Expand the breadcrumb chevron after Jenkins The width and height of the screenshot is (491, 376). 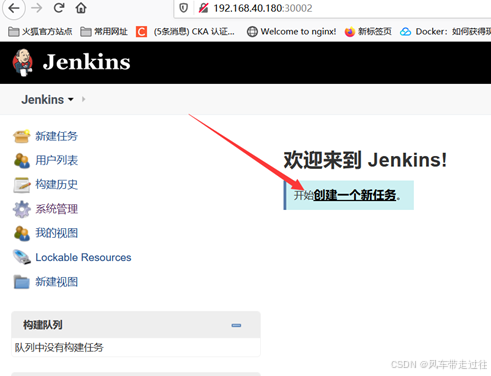(83, 99)
